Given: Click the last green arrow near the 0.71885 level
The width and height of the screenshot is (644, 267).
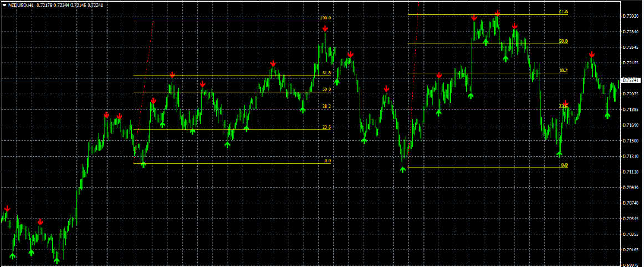Looking at the screenshot, I should pyautogui.click(x=607, y=115).
